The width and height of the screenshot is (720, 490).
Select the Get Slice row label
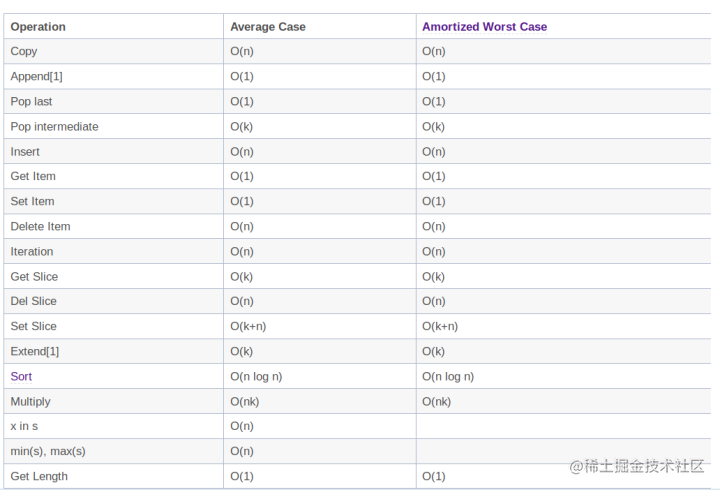point(34,276)
